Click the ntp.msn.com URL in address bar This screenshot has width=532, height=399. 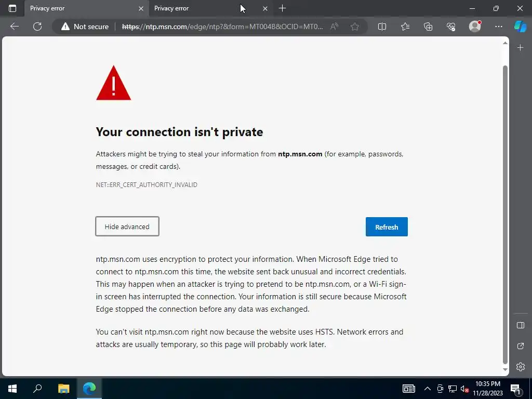222,26
